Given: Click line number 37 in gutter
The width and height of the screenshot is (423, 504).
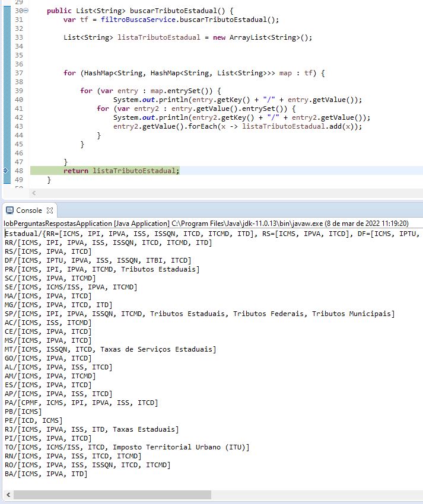Looking at the screenshot, I should click(x=19, y=73).
